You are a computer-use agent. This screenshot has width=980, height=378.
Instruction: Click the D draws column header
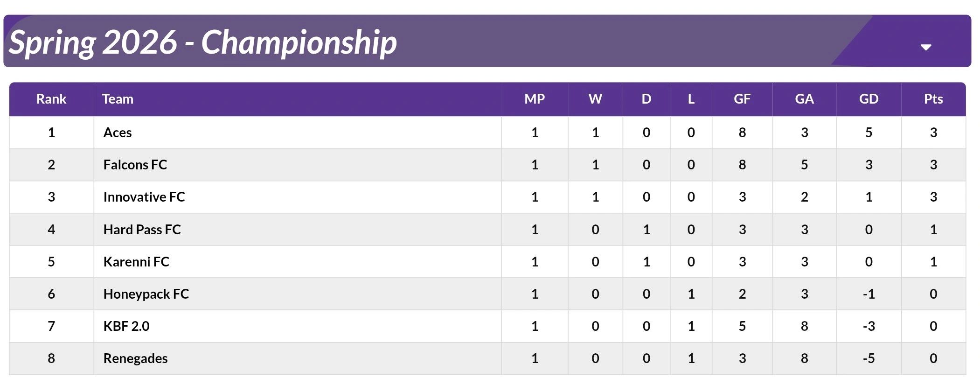pos(646,99)
